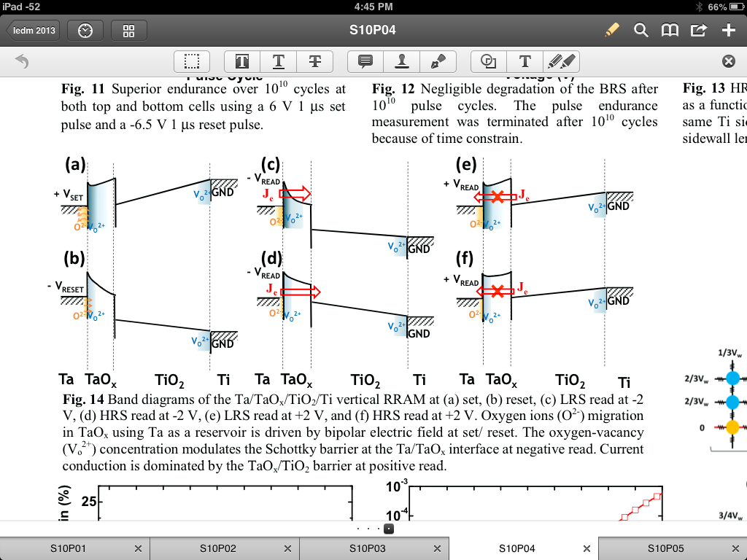Viewport: 747px width, 560px height.
Task: Tap the plus icon to add new
Action: (728, 30)
